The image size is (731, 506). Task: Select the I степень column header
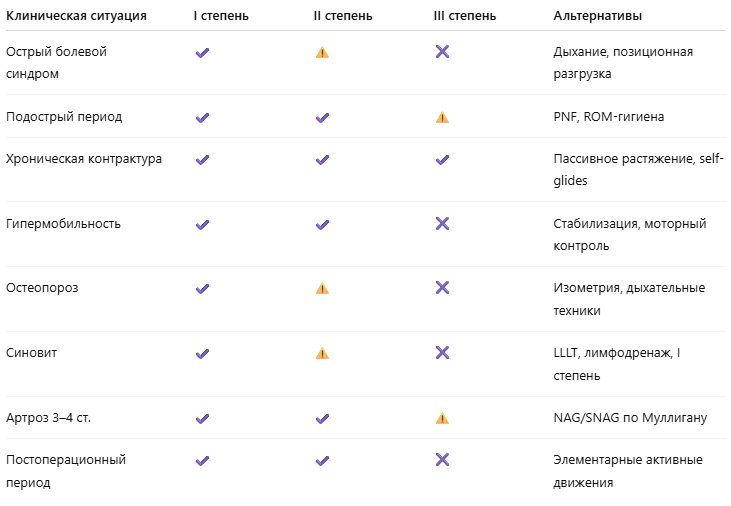[223, 18]
